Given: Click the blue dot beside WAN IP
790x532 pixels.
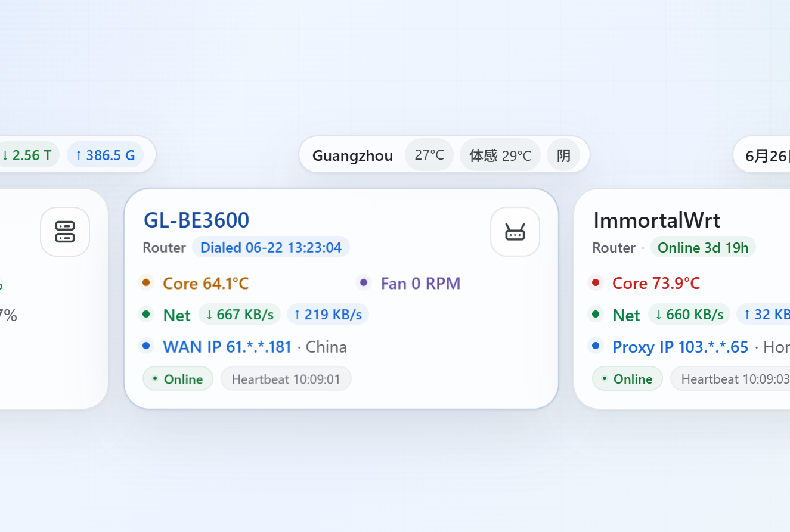Looking at the screenshot, I should tap(146, 346).
